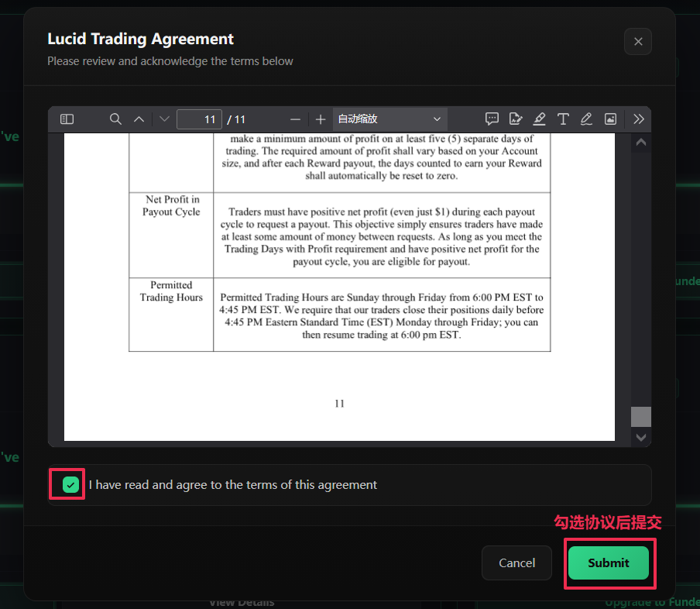
Task: Go to next PDF page
Action: point(164,119)
